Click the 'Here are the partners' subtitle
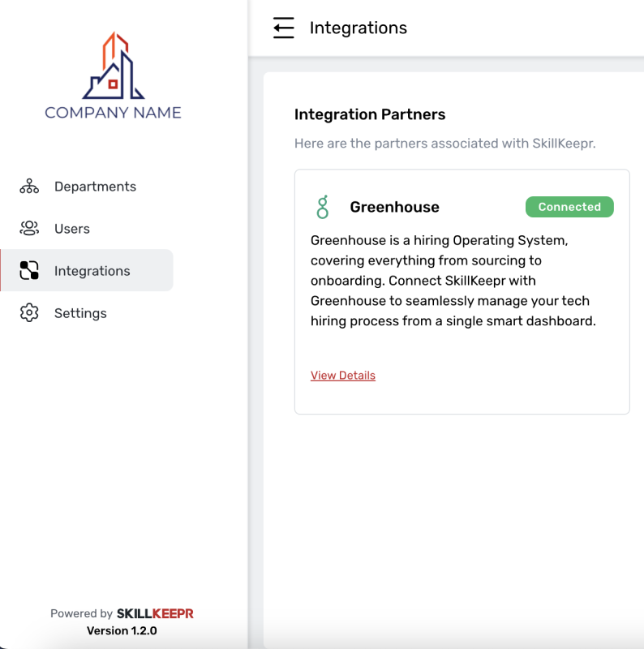This screenshot has width=644, height=649. click(445, 144)
